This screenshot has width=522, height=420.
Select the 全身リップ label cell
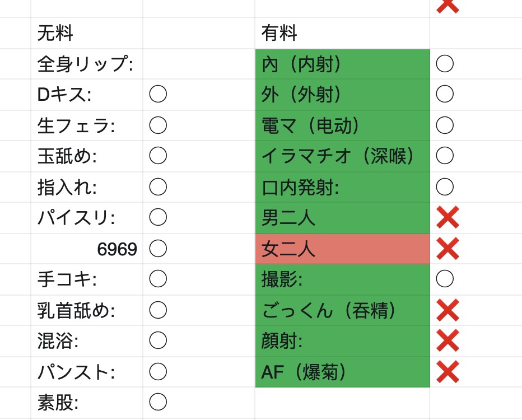[x=87, y=64]
